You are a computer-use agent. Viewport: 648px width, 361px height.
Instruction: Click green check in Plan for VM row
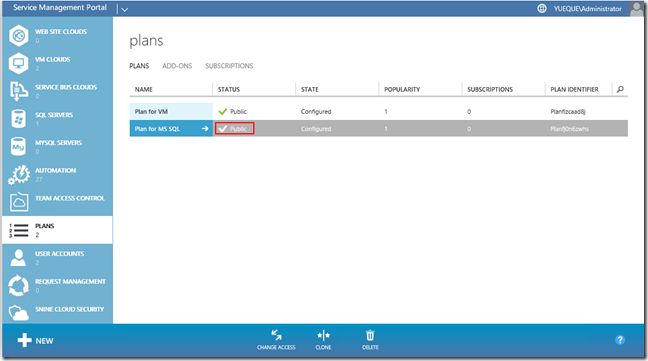[x=223, y=112]
